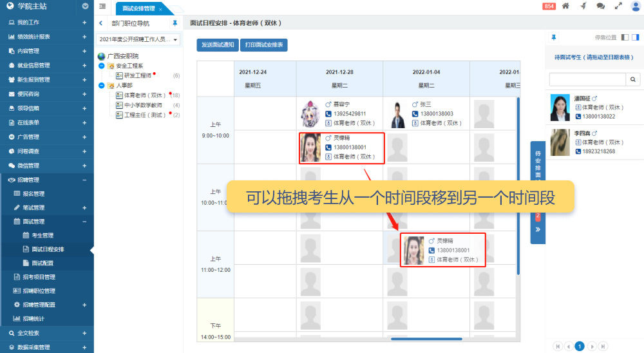Click the candidate search input field

point(587,79)
